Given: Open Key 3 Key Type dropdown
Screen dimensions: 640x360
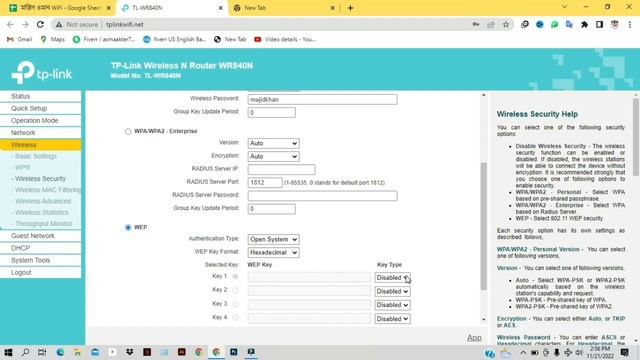Looking at the screenshot, I should (x=392, y=305).
